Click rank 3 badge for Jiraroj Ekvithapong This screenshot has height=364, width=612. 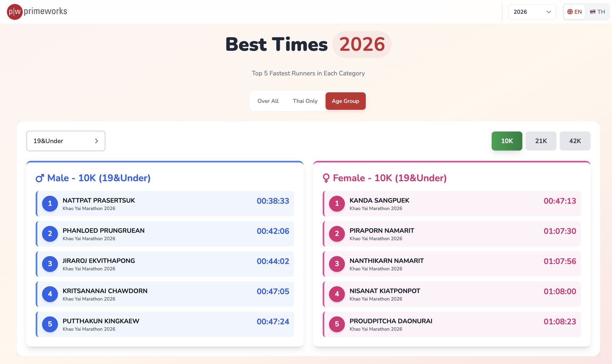[50, 264]
